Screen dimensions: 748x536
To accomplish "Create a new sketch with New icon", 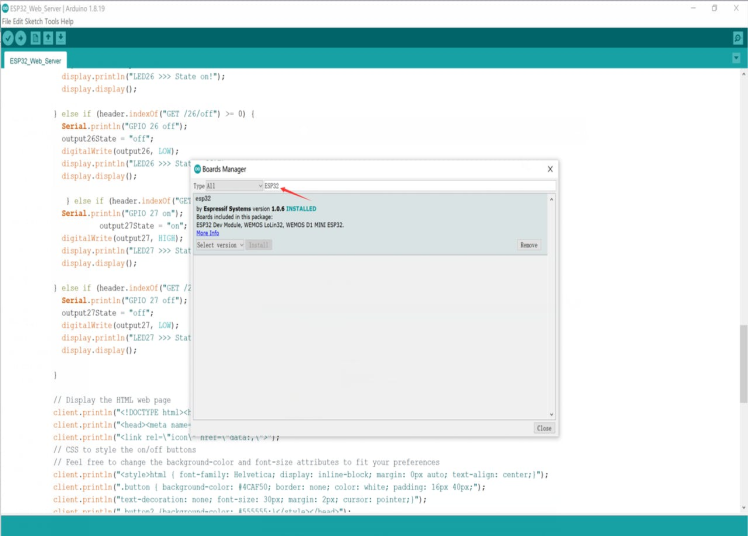I will (35, 38).
